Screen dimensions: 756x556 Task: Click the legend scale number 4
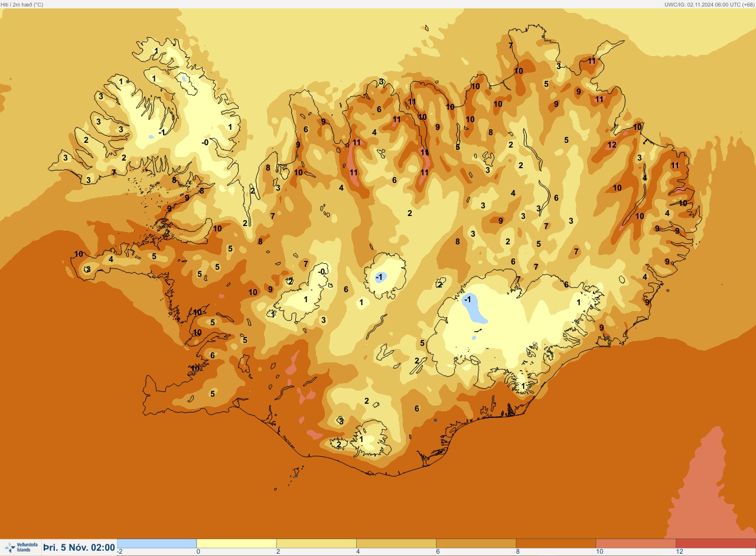pos(359,551)
